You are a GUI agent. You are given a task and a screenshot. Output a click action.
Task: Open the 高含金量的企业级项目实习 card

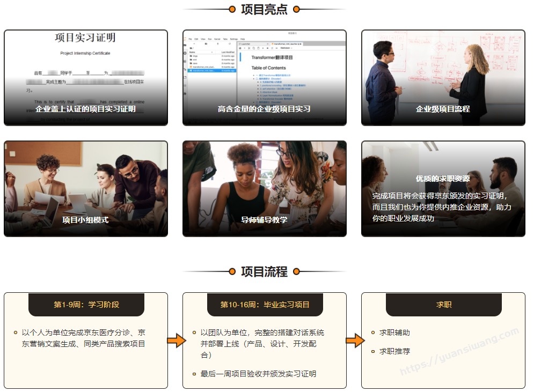click(264, 78)
